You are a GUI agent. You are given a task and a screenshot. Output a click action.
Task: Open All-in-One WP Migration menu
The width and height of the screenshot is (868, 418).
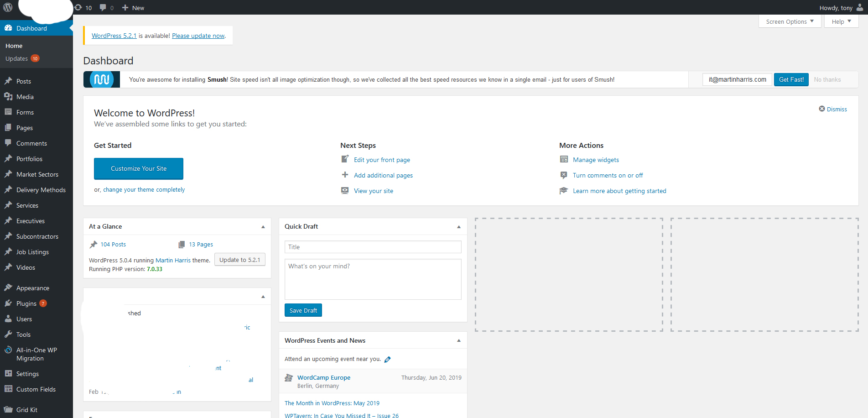click(x=36, y=354)
